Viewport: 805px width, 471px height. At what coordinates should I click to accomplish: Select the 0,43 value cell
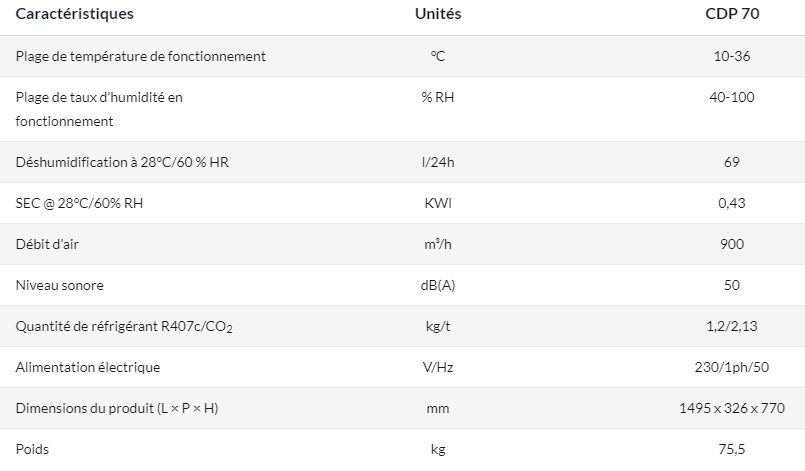pyautogui.click(x=731, y=203)
